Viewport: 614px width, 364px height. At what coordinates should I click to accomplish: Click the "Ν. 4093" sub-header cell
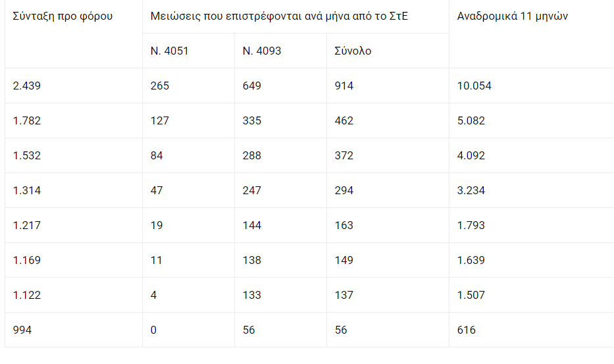coord(262,51)
